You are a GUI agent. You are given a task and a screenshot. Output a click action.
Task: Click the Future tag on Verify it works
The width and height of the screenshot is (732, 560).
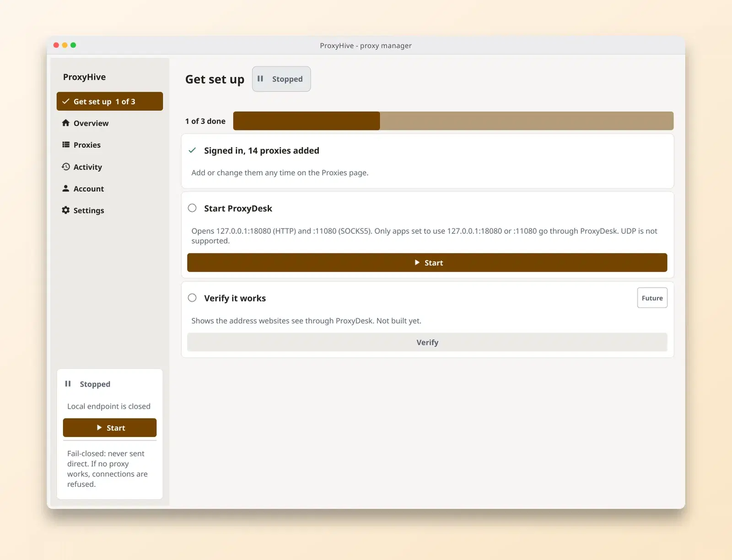pyautogui.click(x=652, y=298)
